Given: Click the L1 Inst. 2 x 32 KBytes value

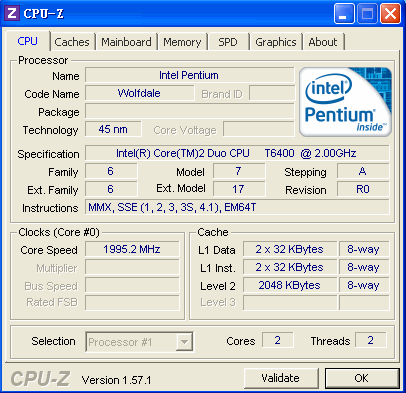Looking at the screenshot, I should click(290, 267).
